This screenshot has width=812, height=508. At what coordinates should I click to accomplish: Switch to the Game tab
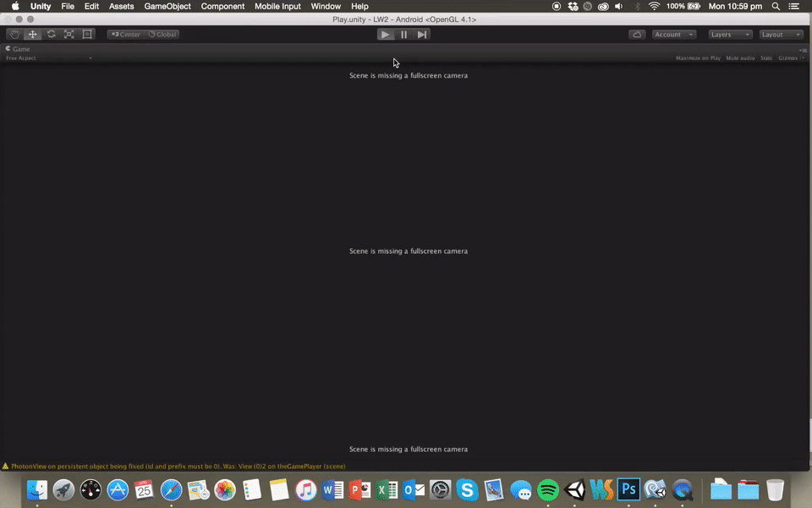(19, 49)
